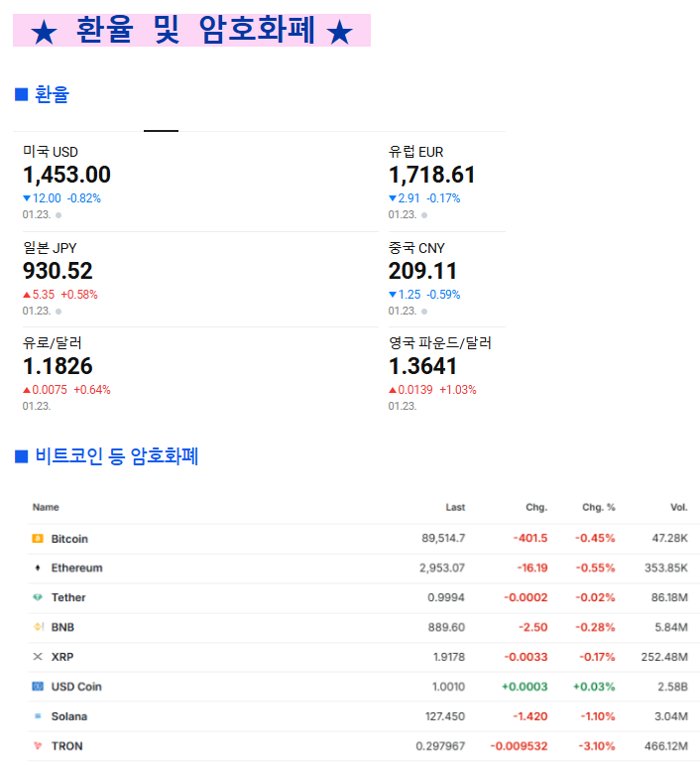This screenshot has width=700, height=764.
Task: Open the Ethereum name link
Action: point(76,569)
